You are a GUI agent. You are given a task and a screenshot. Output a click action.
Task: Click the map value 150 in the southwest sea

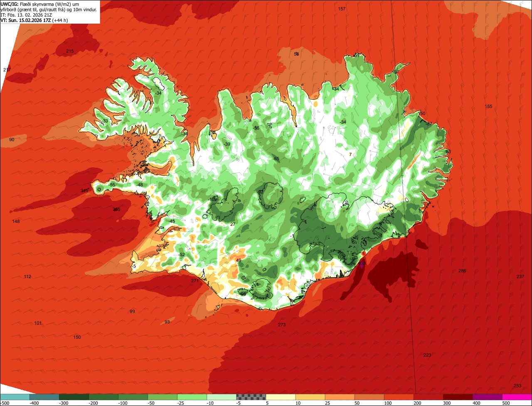[x=77, y=337]
